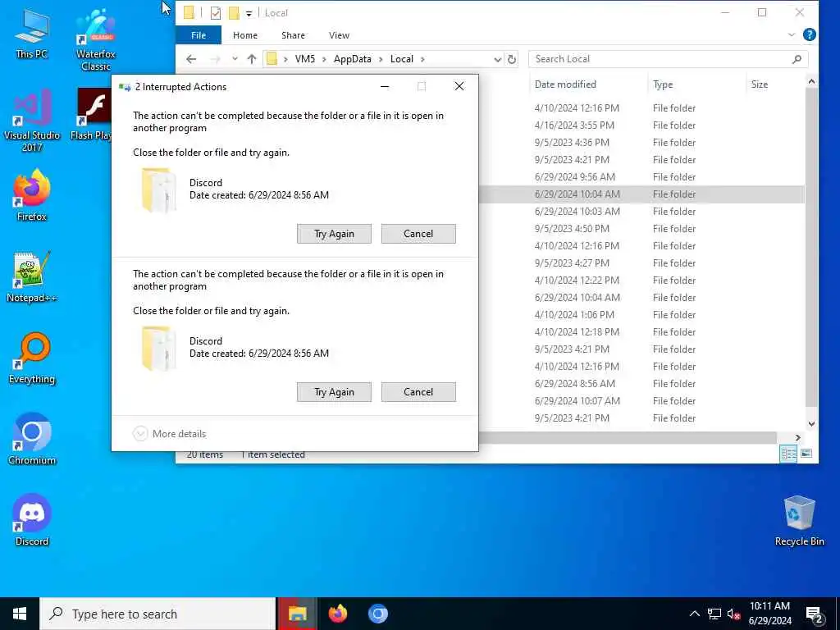840x630 pixels.
Task: Refresh the Local folder view
Action: [512, 59]
